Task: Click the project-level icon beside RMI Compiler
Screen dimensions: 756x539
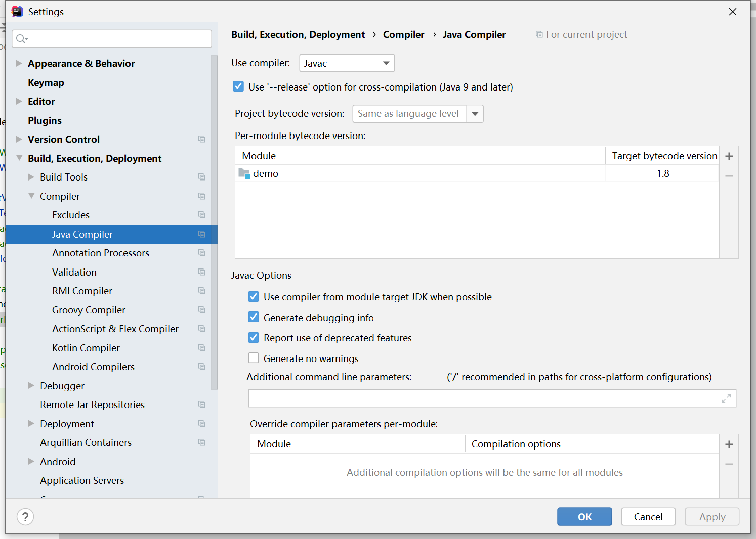Action: click(202, 291)
